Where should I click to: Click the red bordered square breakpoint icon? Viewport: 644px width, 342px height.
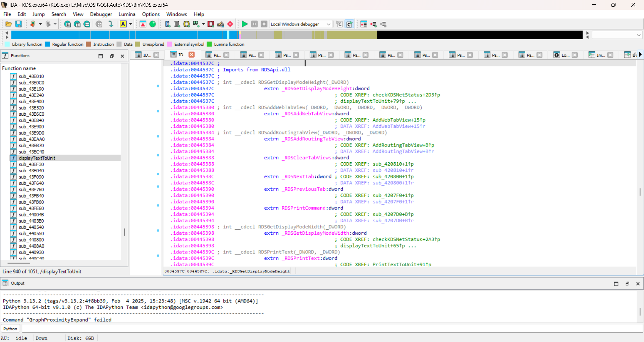tap(211, 24)
